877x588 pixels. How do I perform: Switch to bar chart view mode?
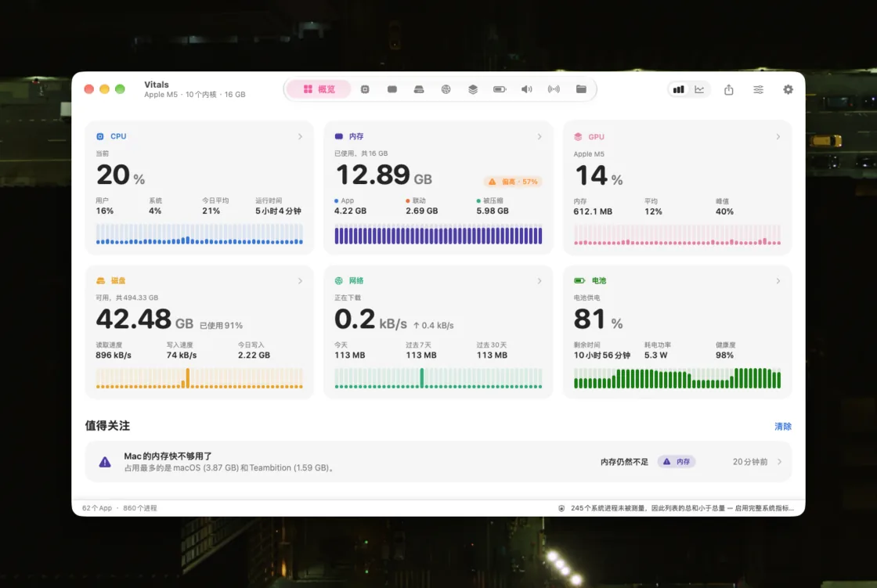point(678,89)
